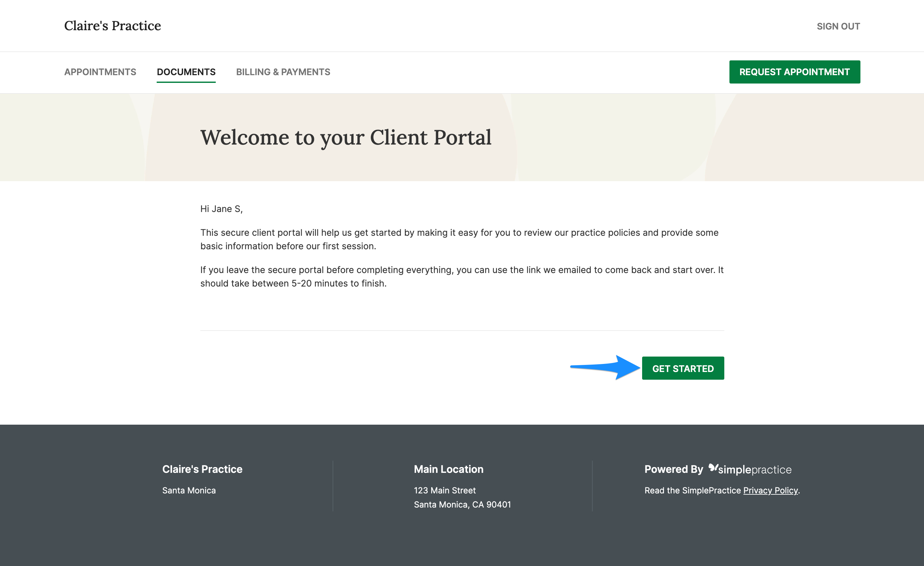Toggle the SIGN OUT session option

click(838, 26)
